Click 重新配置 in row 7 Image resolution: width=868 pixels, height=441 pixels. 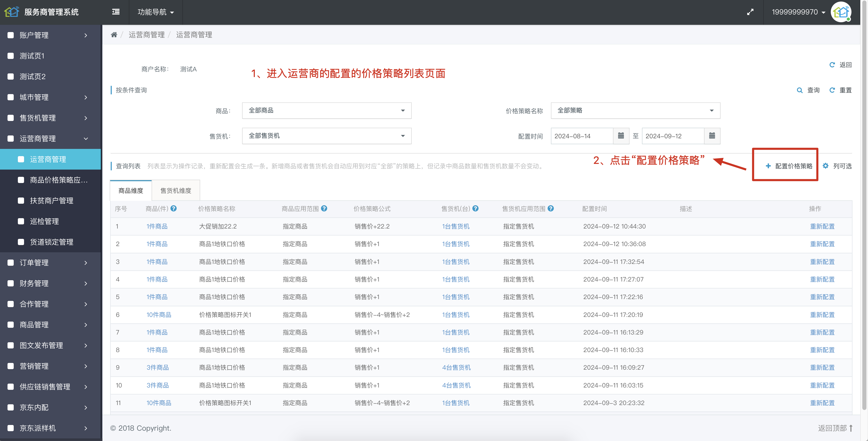822,332
